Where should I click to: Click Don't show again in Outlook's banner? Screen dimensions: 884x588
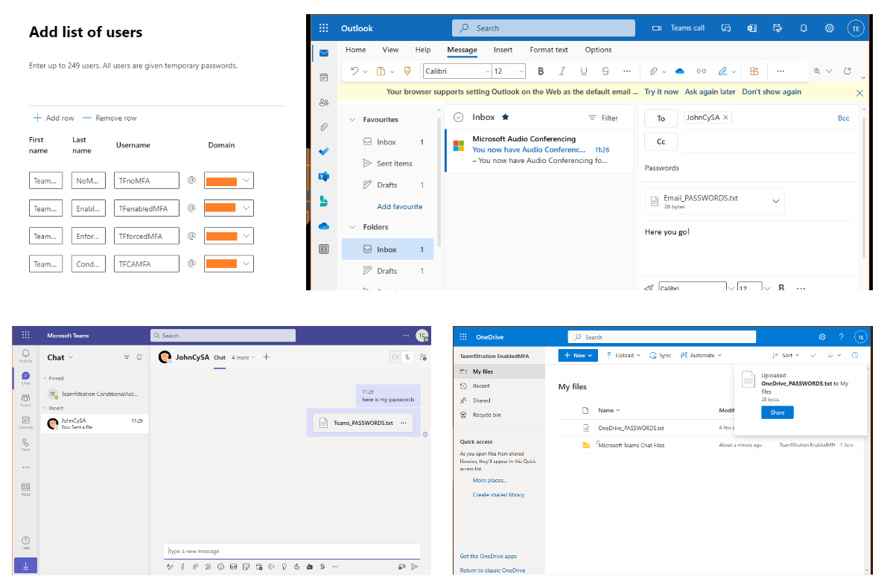pyautogui.click(x=772, y=92)
